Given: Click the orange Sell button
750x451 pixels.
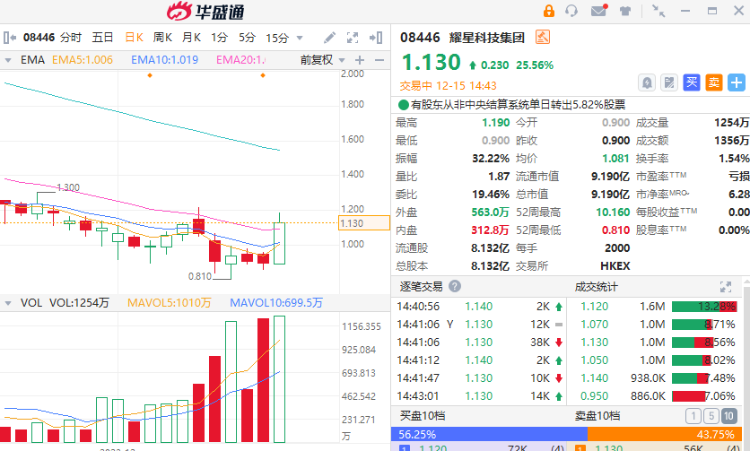Looking at the screenshot, I should click(x=714, y=83).
